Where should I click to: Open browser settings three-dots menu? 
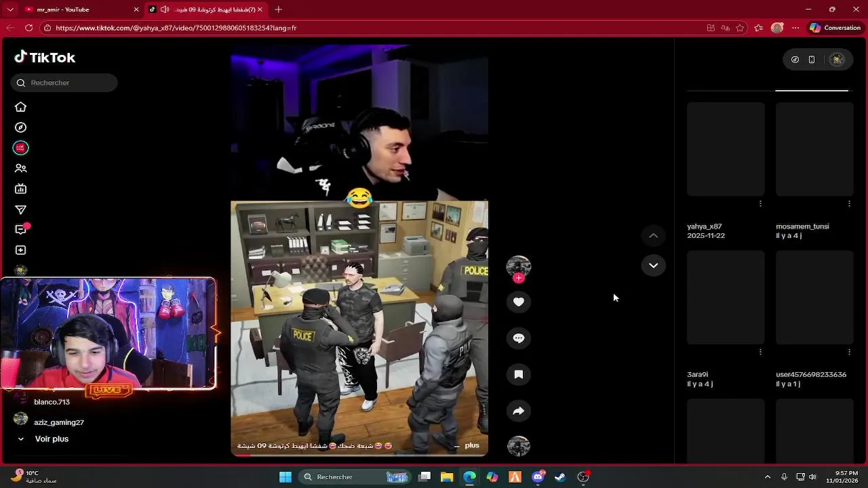795,28
